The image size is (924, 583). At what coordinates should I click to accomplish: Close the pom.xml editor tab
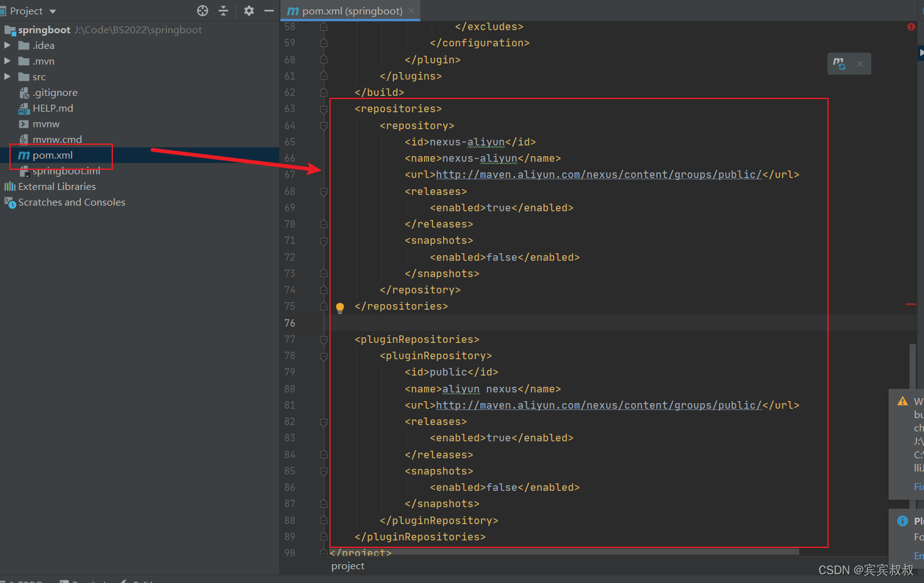(412, 11)
